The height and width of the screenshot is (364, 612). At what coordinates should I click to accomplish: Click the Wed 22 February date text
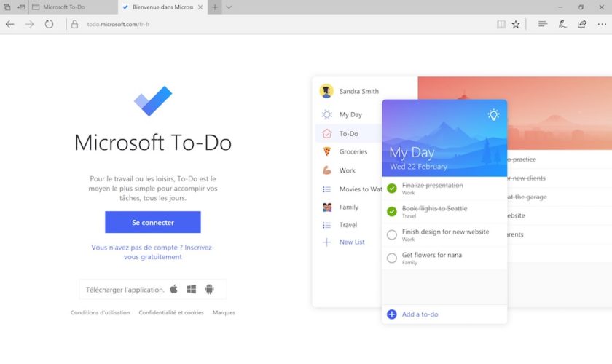[418, 167]
